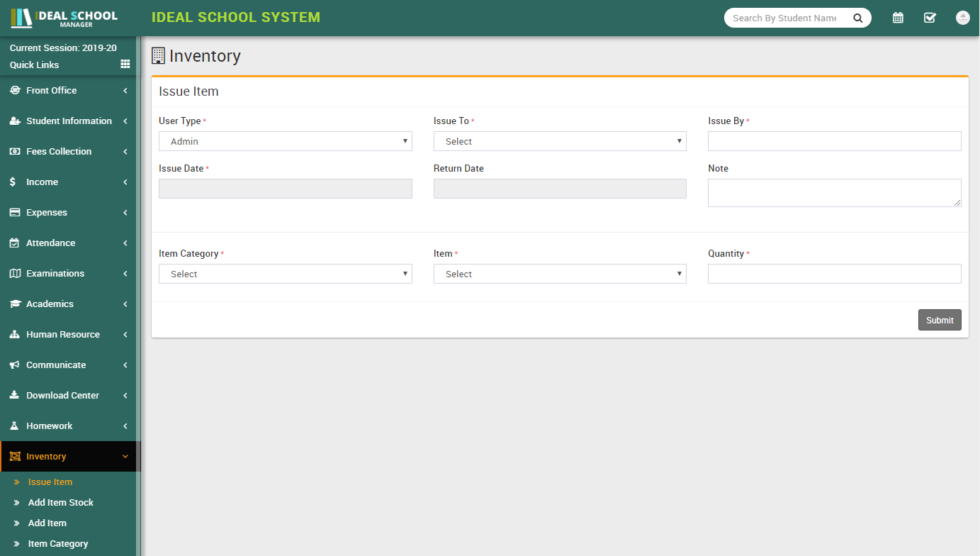This screenshot has height=556, width=980.
Task: Click the Return Date field
Action: coord(560,189)
